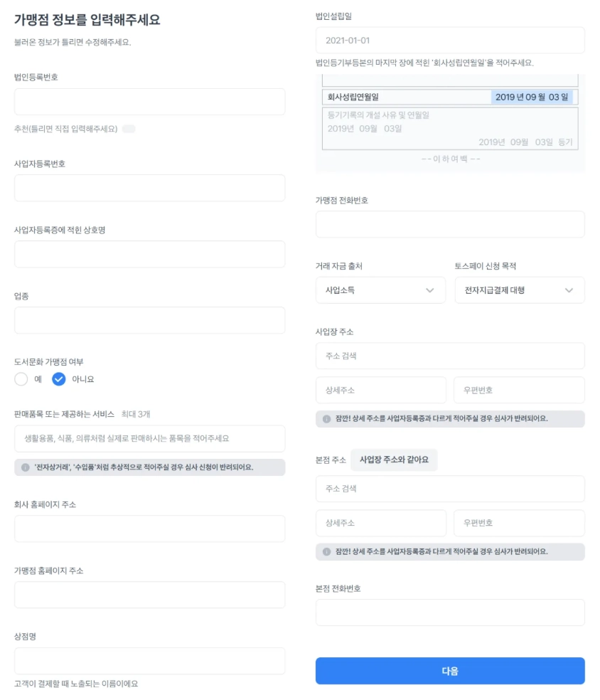Click 본점 주소 우편번호 field

tap(519, 523)
